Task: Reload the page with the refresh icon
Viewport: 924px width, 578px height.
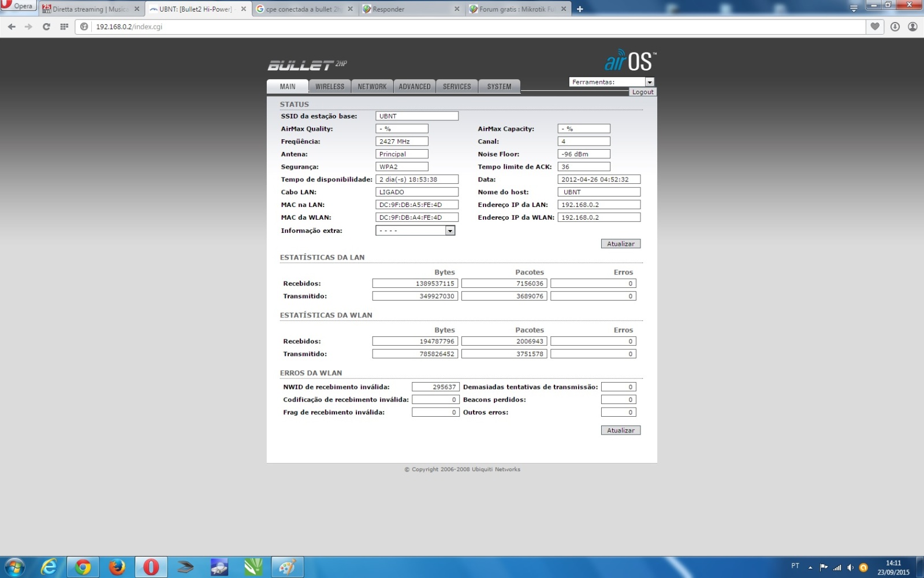Action: [46, 27]
